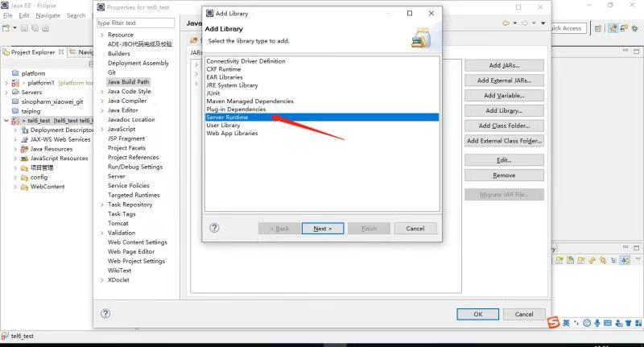Go back using Properties navigation arrow
644x347 pixels.
point(506,23)
